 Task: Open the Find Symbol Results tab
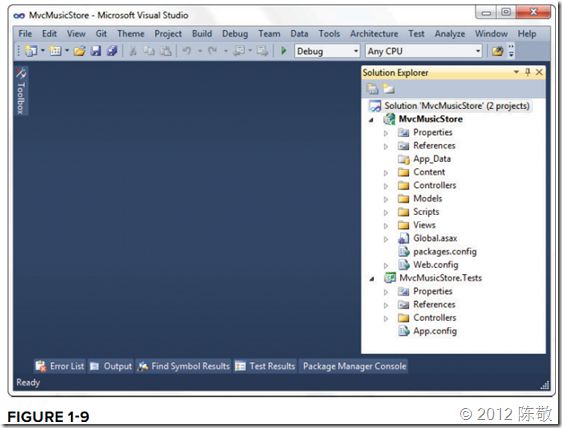[x=184, y=366]
